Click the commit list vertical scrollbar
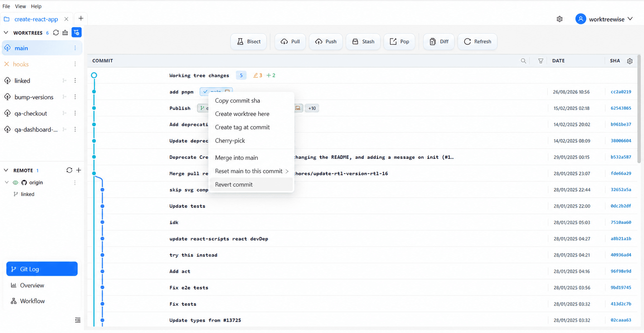 pos(639,109)
